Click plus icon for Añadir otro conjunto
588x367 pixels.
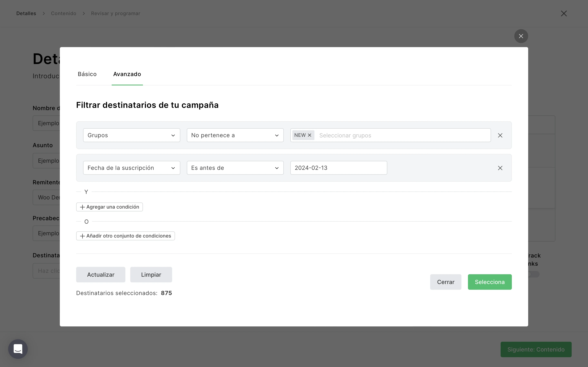click(x=82, y=236)
